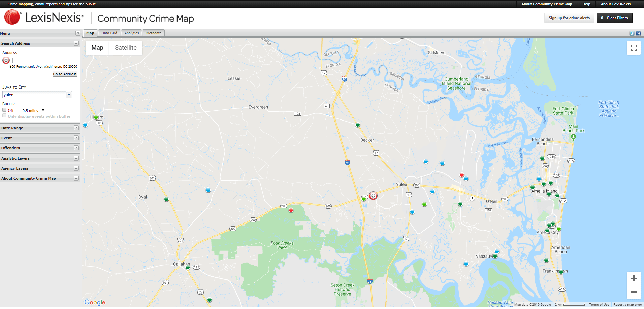Image resolution: width=644 pixels, height=309 pixels.
Task: Click 'Sign up for crime alerts'
Action: point(569,18)
